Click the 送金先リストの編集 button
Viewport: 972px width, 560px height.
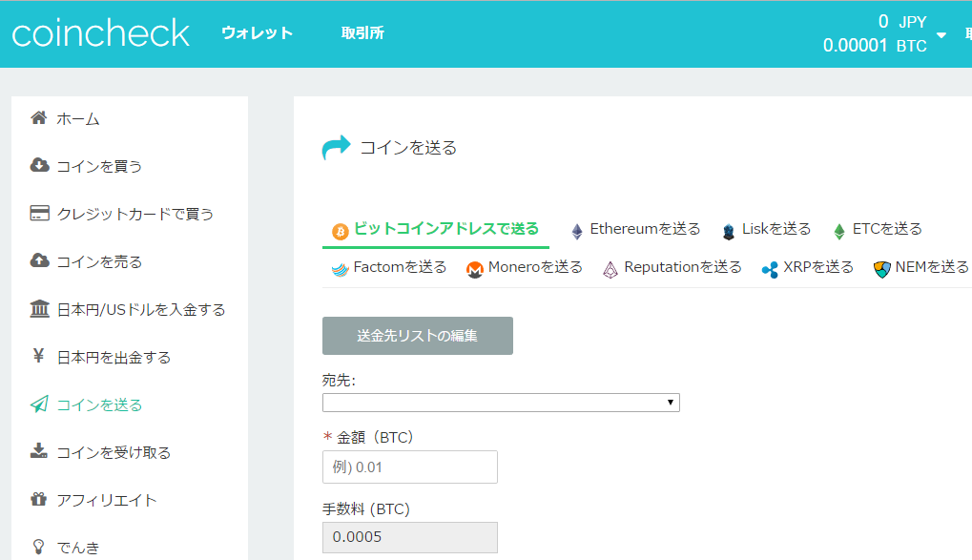tap(417, 336)
